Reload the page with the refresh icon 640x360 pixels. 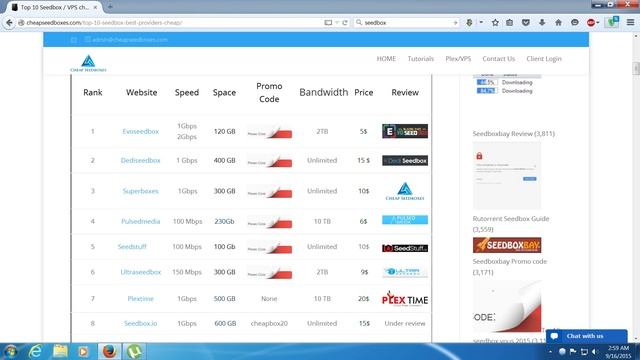pyautogui.click(x=345, y=22)
